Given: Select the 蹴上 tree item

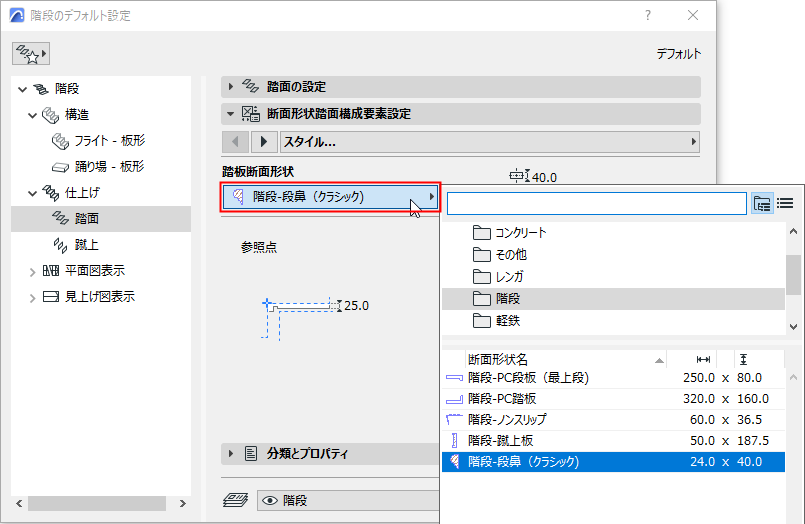Looking at the screenshot, I should (86, 245).
